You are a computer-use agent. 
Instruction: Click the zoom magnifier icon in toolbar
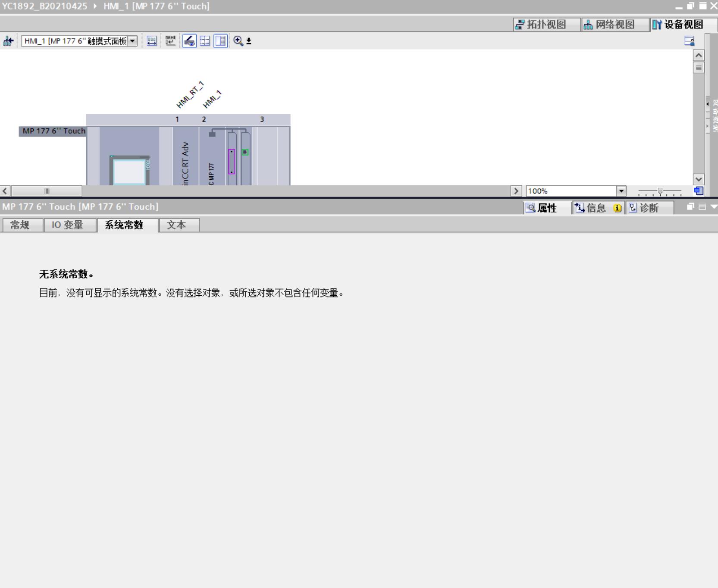pos(238,41)
